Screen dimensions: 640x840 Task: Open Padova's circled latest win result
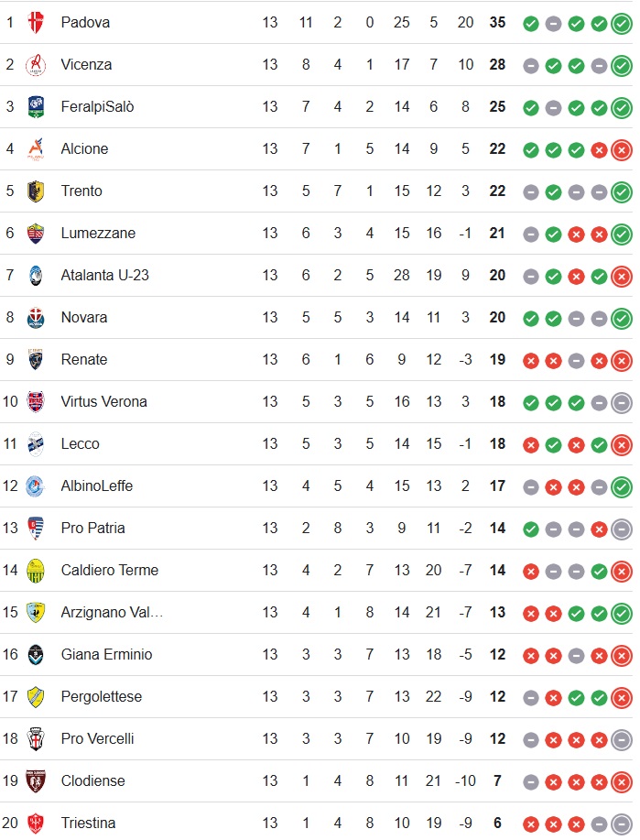tap(622, 23)
